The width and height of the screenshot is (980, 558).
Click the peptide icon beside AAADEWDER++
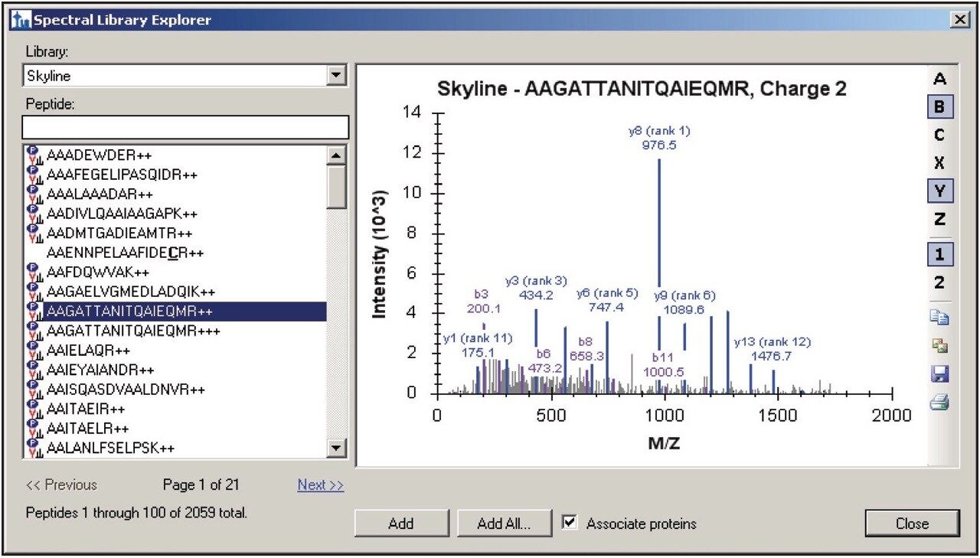[x=34, y=154]
